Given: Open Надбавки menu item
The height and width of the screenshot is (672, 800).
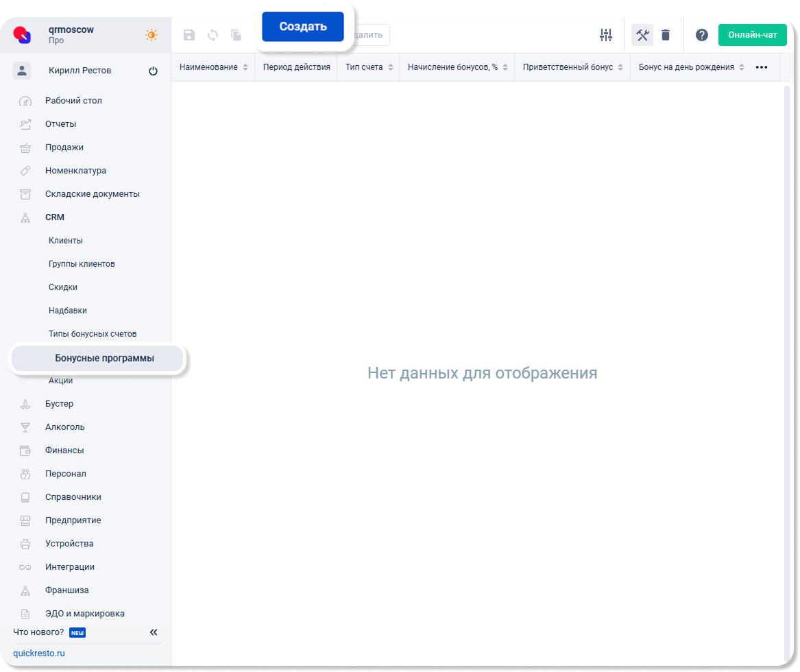Looking at the screenshot, I should tap(67, 310).
